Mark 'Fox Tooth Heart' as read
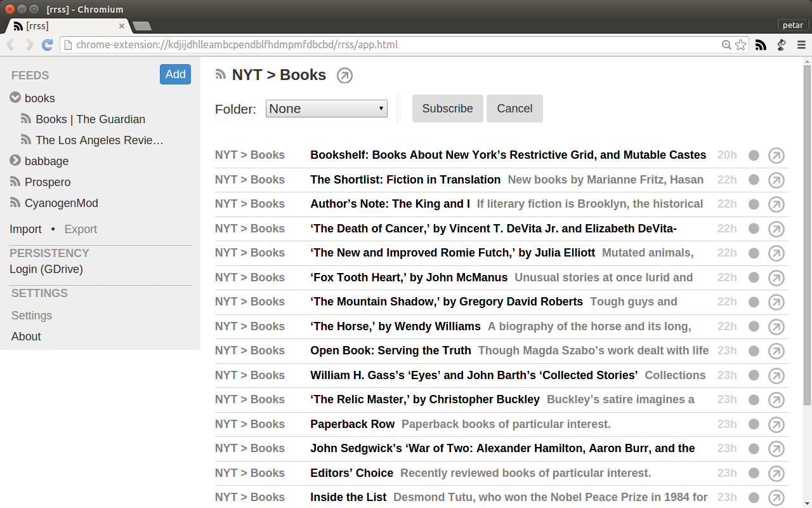 click(754, 278)
